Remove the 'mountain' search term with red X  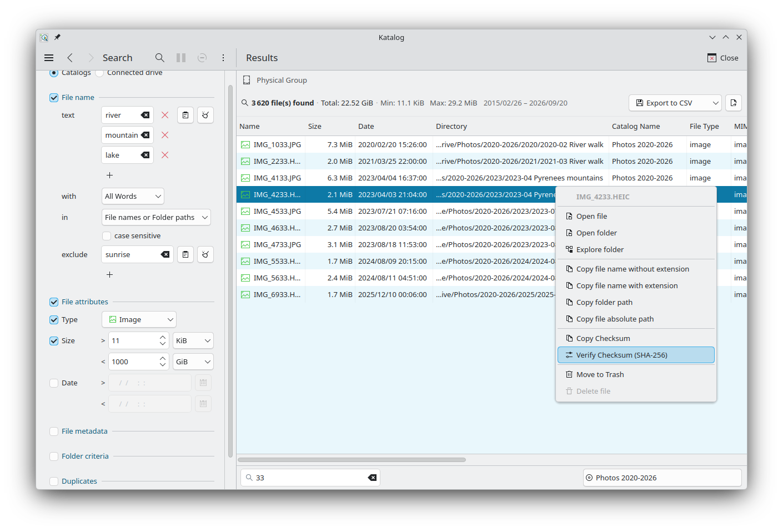click(165, 135)
